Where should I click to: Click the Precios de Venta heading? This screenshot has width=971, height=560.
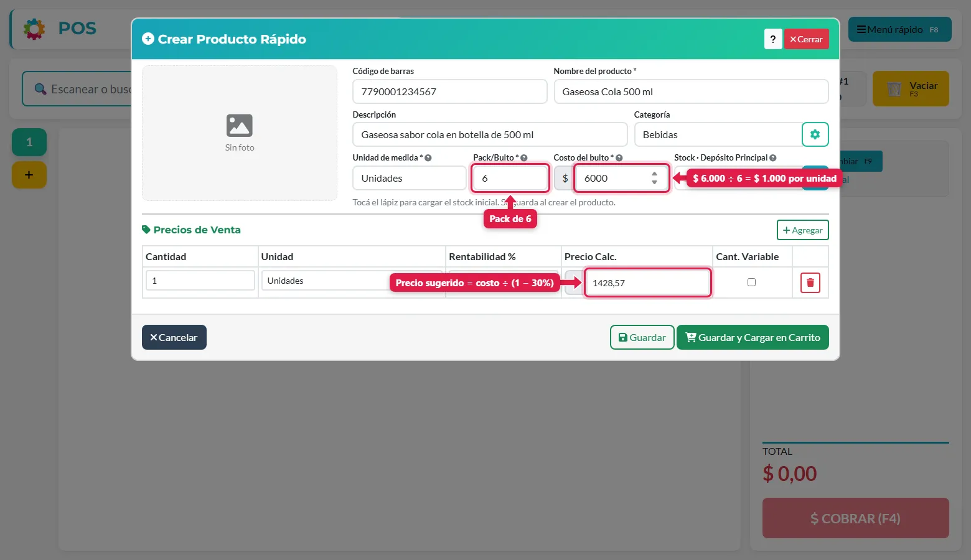click(x=191, y=230)
